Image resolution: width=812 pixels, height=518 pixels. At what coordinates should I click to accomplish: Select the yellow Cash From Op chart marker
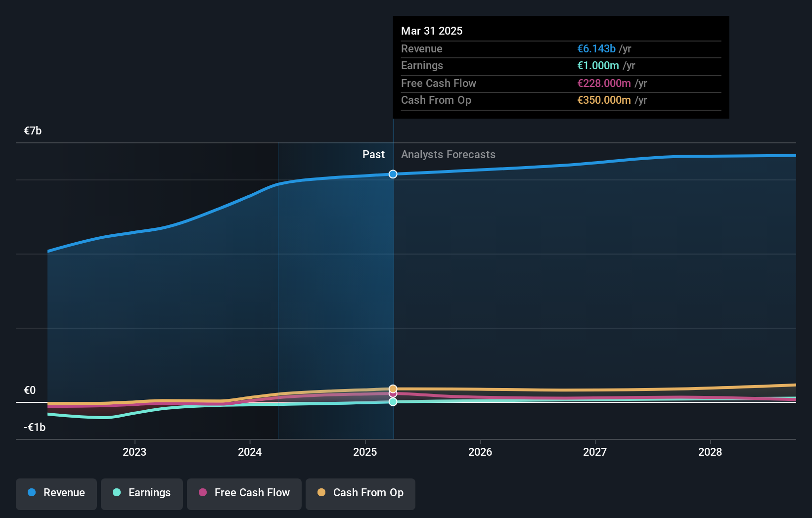(393, 388)
